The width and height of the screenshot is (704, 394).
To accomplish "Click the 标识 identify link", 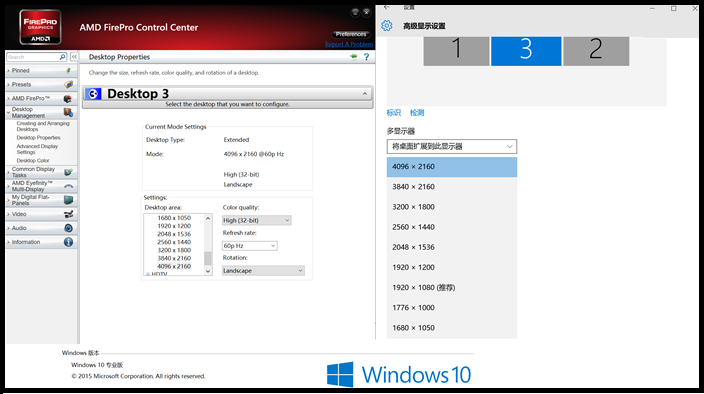I will point(393,113).
